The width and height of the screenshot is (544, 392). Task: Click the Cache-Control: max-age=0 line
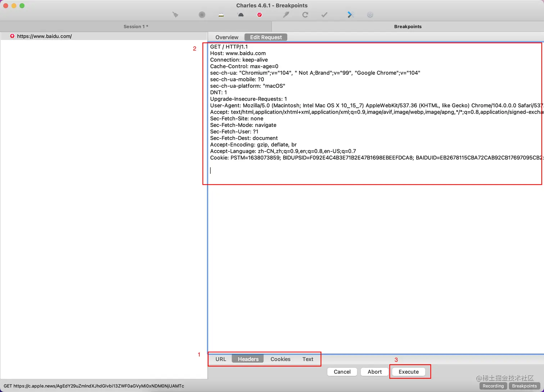(x=244, y=66)
